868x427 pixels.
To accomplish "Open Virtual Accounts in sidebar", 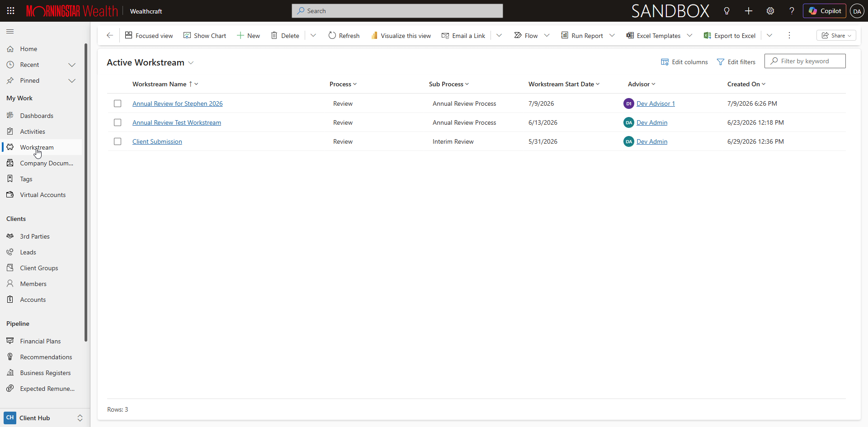I will [x=41, y=195].
